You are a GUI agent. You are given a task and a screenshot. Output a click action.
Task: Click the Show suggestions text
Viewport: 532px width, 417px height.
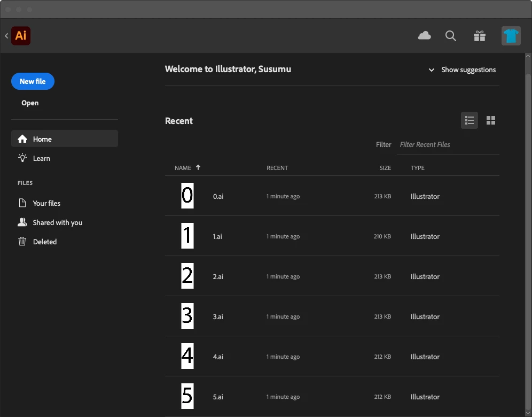coord(468,69)
